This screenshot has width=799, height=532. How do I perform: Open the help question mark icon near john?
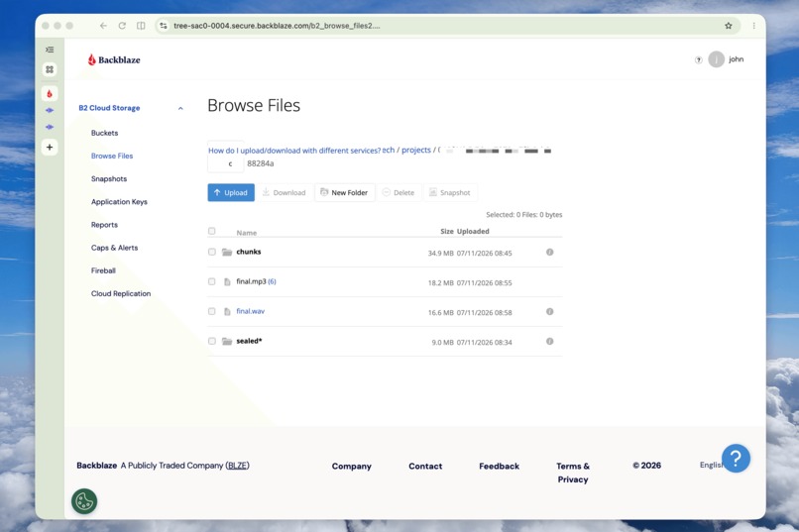(x=698, y=60)
